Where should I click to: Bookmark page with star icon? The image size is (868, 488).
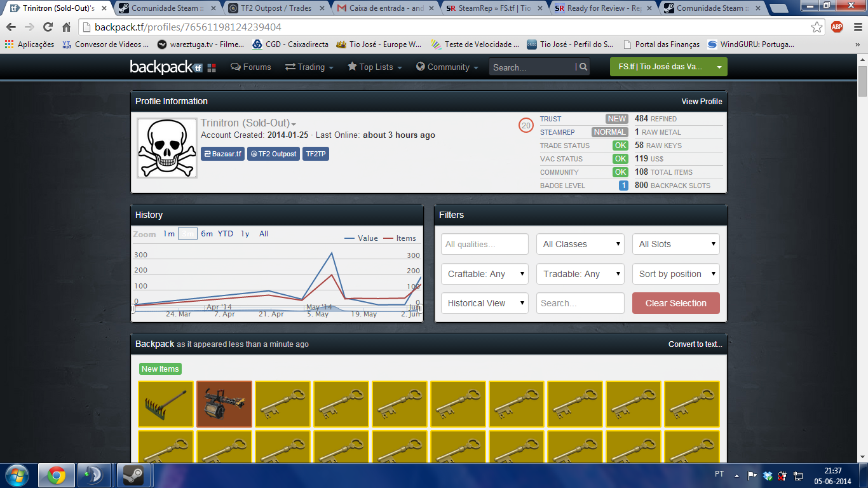tap(817, 27)
